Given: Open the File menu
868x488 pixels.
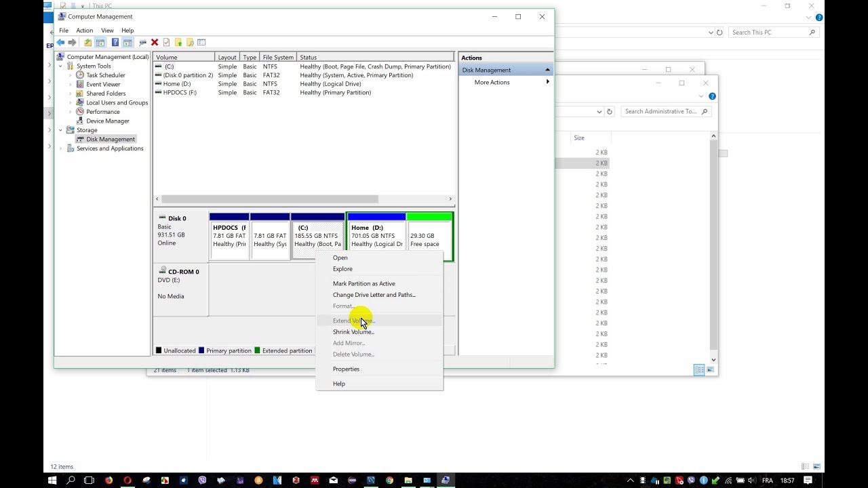Looking at the screenshot, I should [x=64, y=30].
